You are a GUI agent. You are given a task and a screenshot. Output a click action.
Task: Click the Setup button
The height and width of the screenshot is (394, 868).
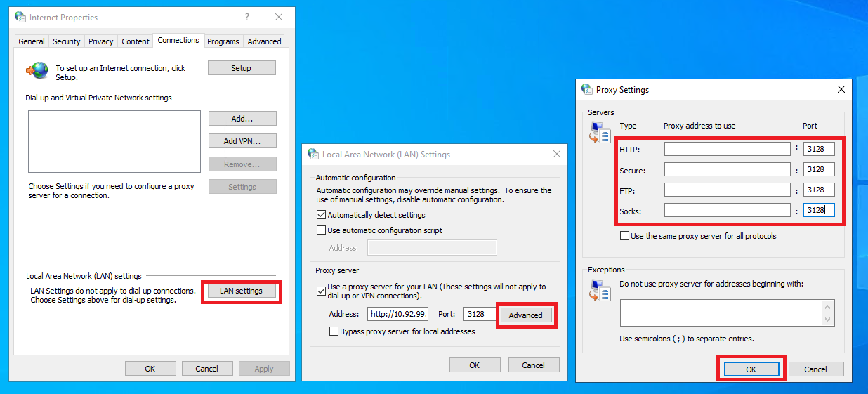[242, 68]
